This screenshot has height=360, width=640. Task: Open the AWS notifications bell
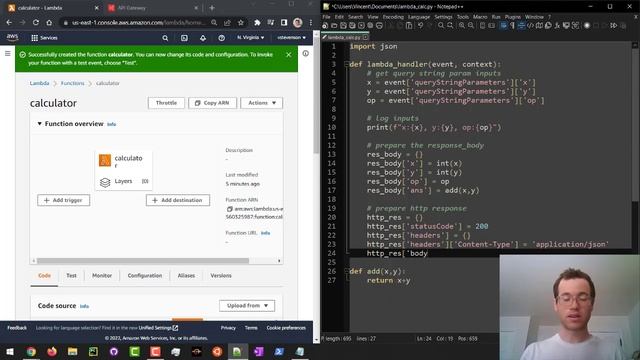pyautogui.click(x=203, y=38)
